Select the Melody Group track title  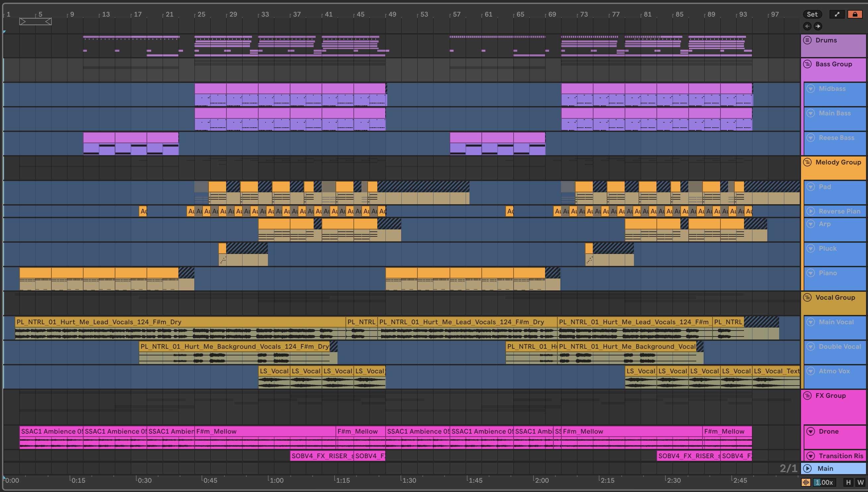click(838, 162)
